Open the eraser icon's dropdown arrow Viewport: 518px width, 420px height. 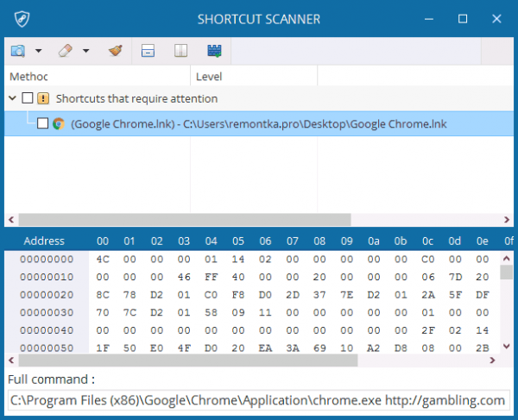[x=85, y=51]
